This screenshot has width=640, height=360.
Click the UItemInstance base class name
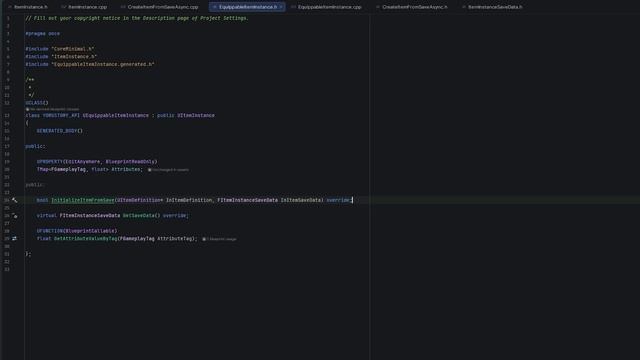(196, 116)
